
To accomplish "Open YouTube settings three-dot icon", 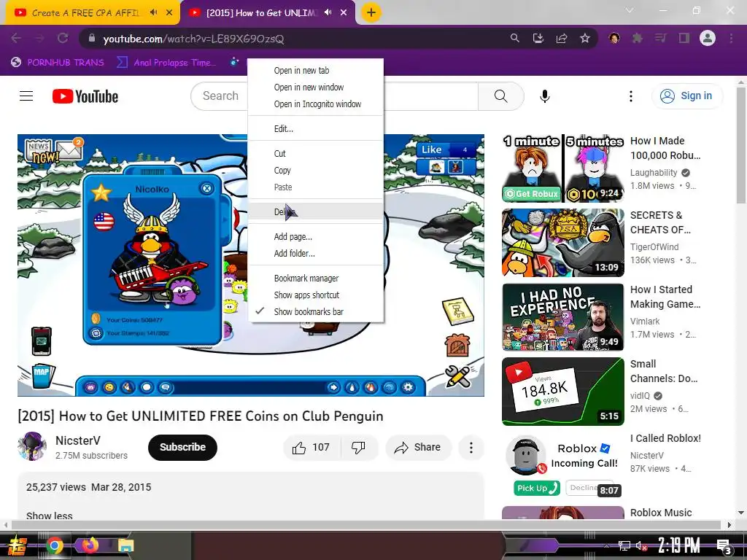I will tap(631, 96).
